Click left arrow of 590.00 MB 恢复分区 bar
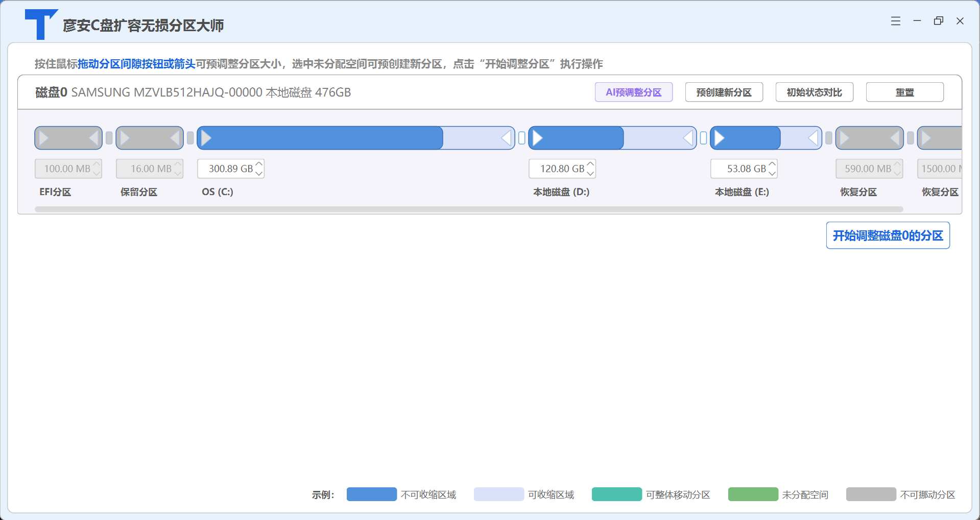Screen dimensions: 980x520 845,138
